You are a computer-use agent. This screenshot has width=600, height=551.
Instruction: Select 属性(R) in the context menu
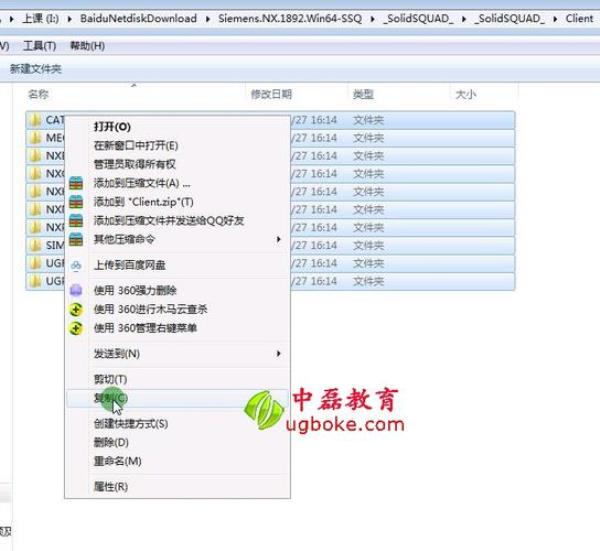pyautogui.click(x=110, y=487)
